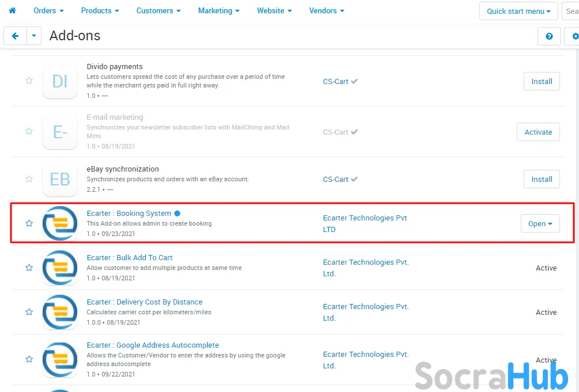The width and height of the screenshot is (579, 392).
Task: Open Ecarter : Delivery Cost By Distance link
Action: coord(145,302)
